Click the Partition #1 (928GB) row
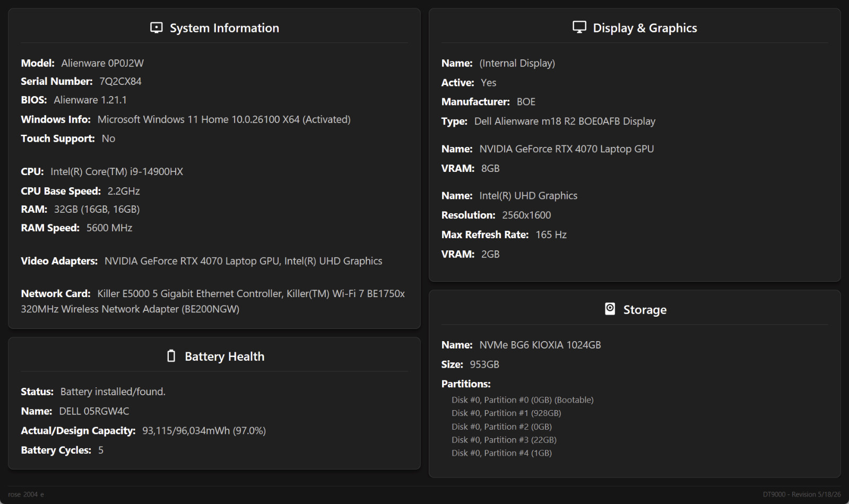This screenshot has height=504, width=849. pyautogui.click(x=506, y=413)
